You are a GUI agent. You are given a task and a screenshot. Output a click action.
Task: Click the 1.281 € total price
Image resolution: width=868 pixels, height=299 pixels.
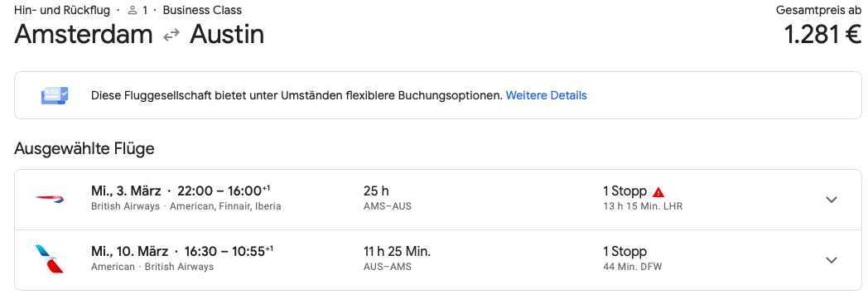coord(822,34)
